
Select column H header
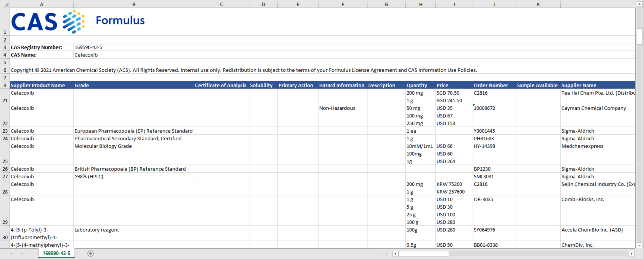coord(421,4)
